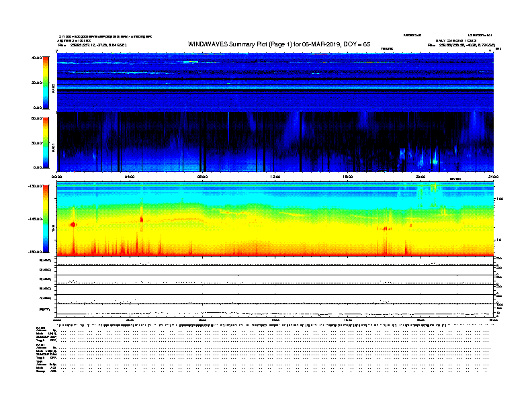
Task: Click the 16:00 label on bottom time axis
Action: coord(348,320)
